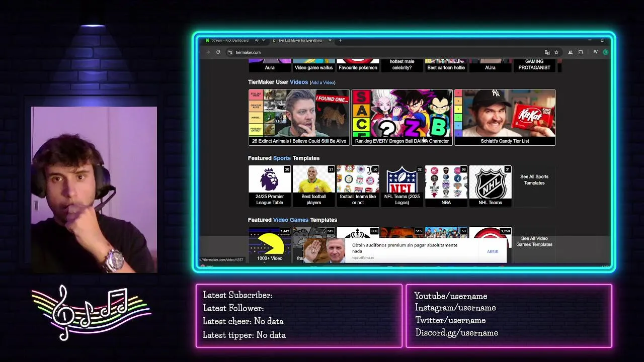
Task: Open the Premier League logo template
Action: (x=270, y=186)
